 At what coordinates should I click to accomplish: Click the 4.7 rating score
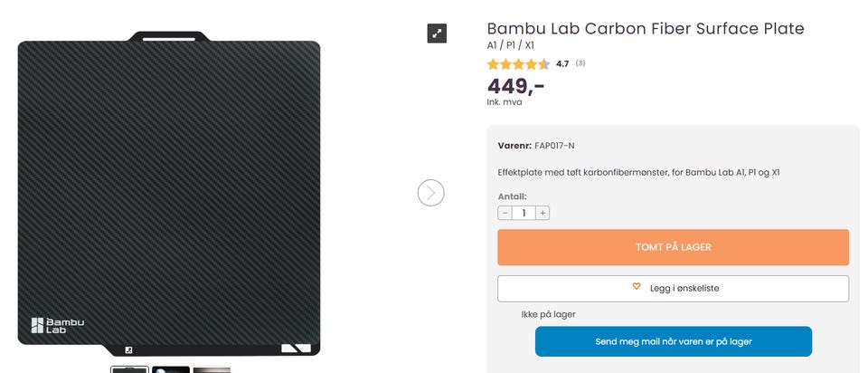[x=562, y=64]
